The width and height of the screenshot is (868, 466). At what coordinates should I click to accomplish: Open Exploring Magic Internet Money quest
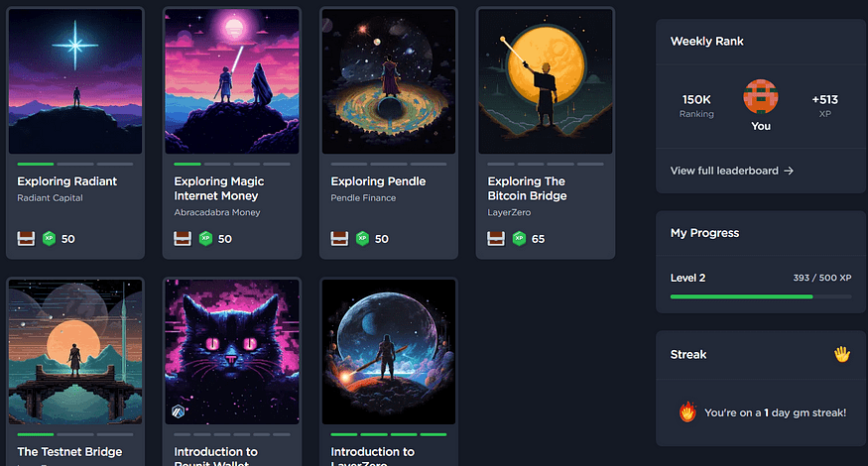tap(218, 188)
